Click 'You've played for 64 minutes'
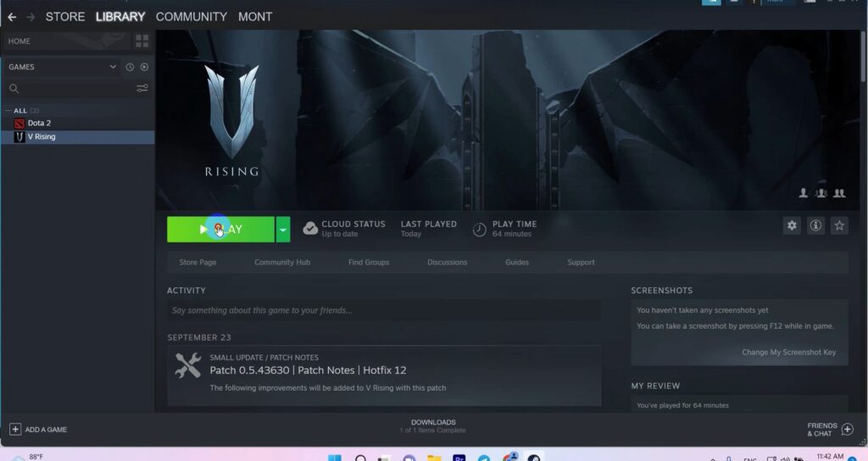The image size is (868, 461). click(682, 406)
